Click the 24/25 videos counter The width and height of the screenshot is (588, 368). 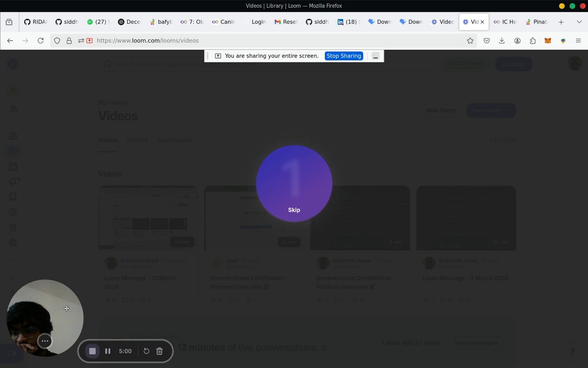(x=465, y=63)
